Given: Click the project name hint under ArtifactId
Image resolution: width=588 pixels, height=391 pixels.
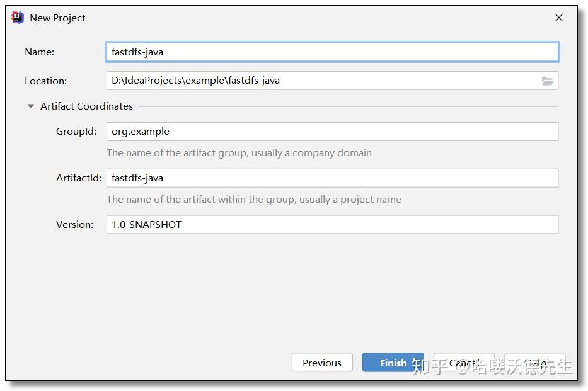Looking at the screenshot, I should [253, 200].
